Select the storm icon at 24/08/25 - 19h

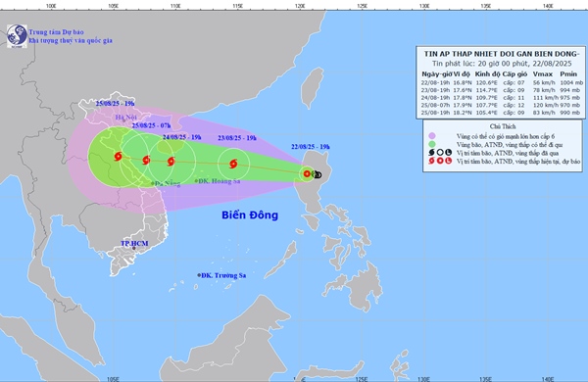coord(171,162)
